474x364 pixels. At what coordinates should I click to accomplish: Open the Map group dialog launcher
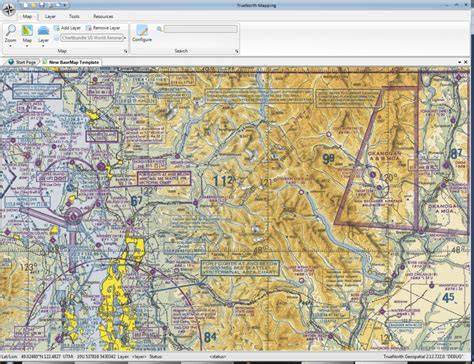[126, 51]
